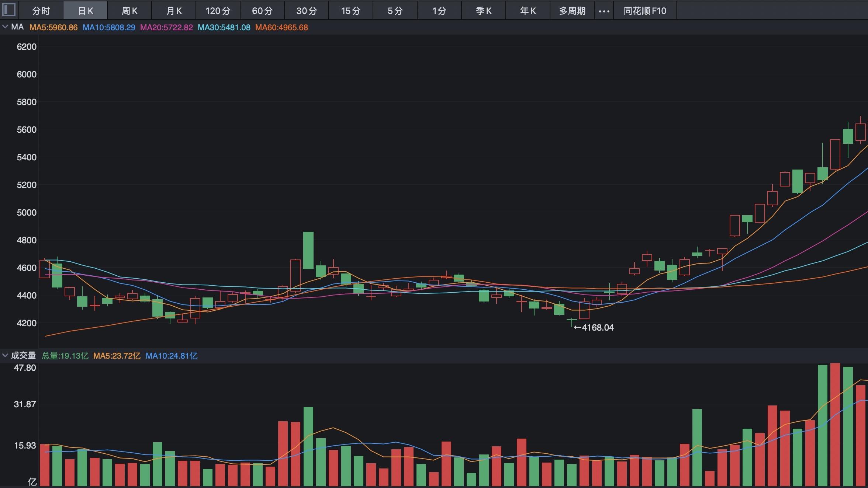Click the volume MA10:24.81亿 legend

tap(172, 356)
